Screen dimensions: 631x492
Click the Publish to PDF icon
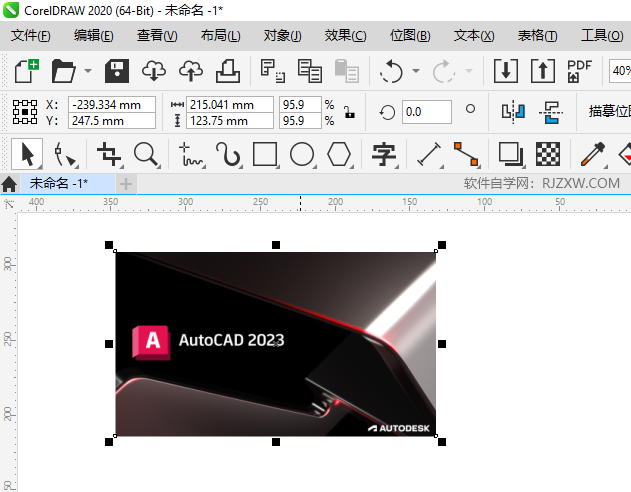tap(579, 71)
